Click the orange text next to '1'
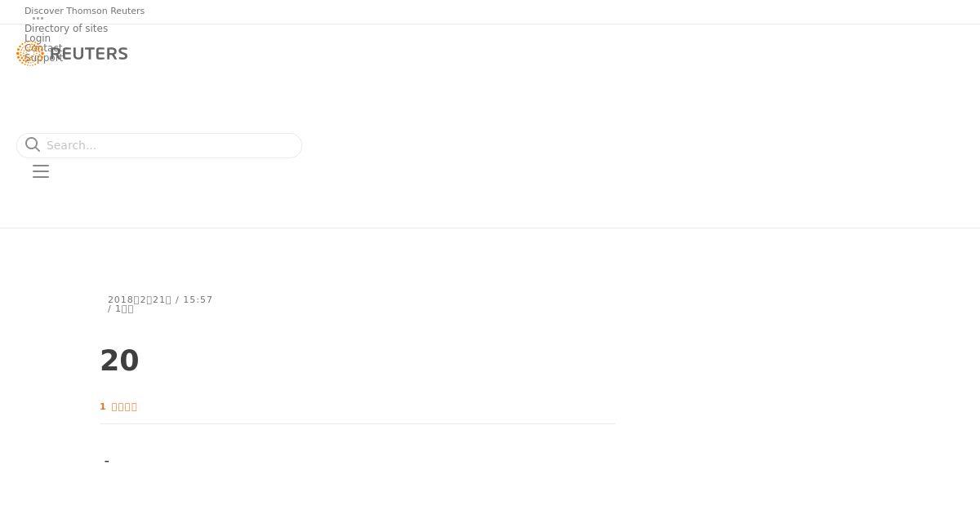Viewport: 980px width, 514px height. (x=124, y=406)
